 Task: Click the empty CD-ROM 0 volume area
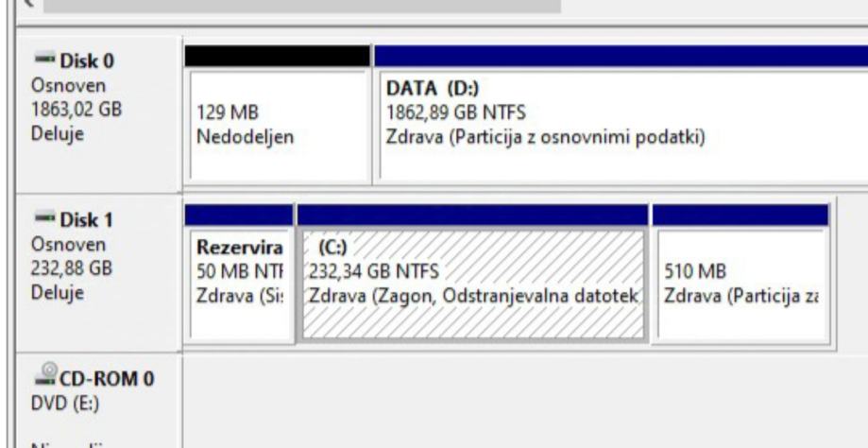click(519, 397)
